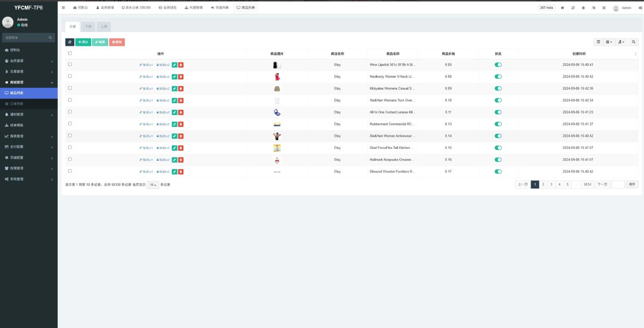The width and height of the screenshot is (644, 328).
Task: Click the dark refresh button above the table
Action: click(x=70, y=42)
